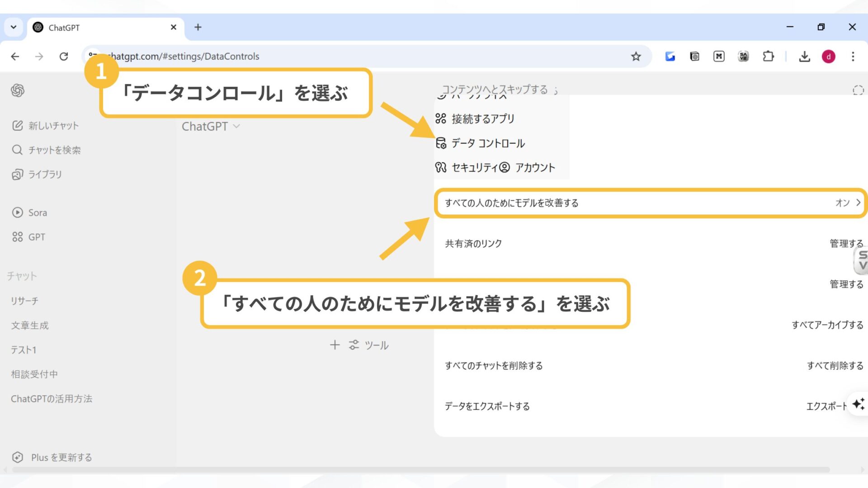
Task: Select the チャットを検索 search icon
Action: [17, 150]
